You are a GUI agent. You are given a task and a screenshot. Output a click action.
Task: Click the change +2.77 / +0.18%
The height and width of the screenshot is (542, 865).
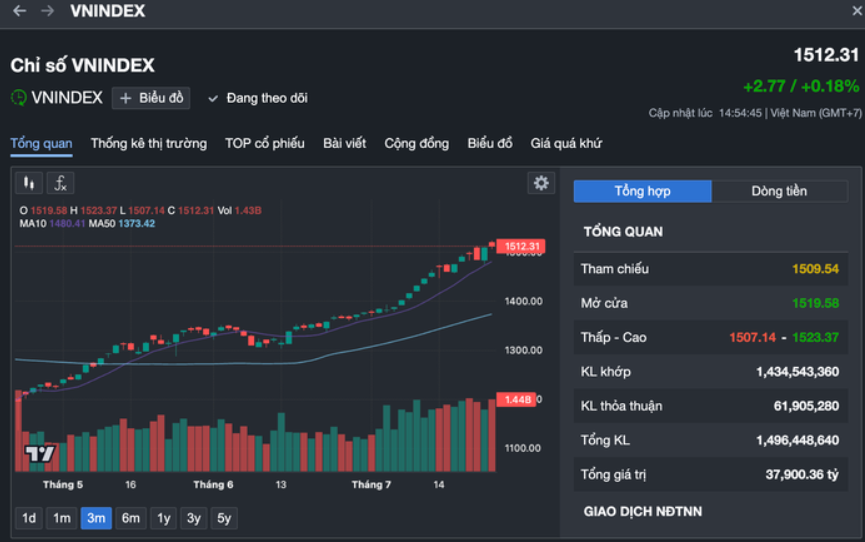point(801,86)
